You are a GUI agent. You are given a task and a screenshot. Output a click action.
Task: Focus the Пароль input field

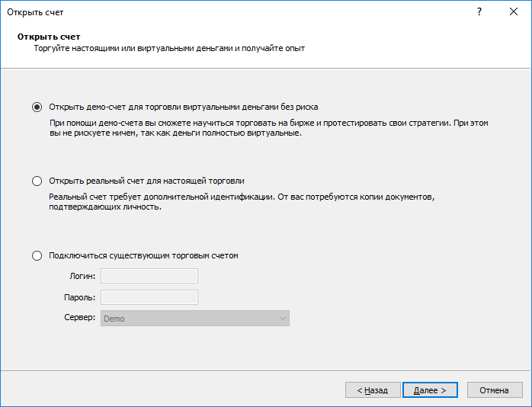149,297
